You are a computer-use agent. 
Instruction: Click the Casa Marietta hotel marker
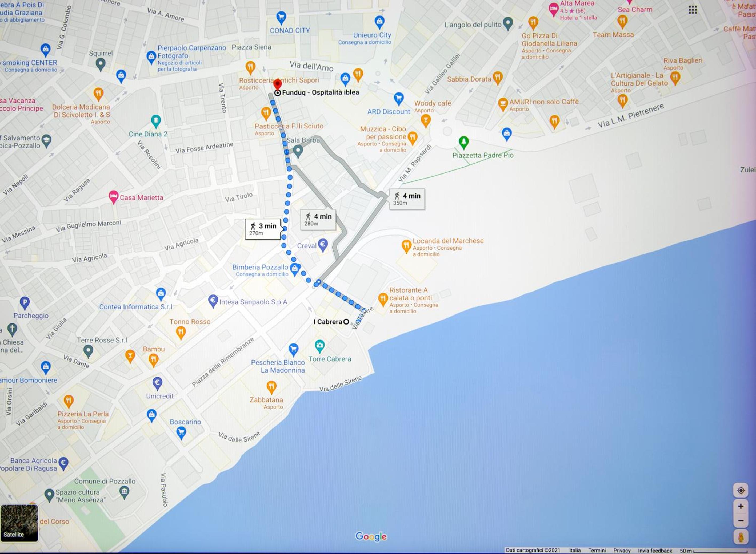click(x=114, y=197)
